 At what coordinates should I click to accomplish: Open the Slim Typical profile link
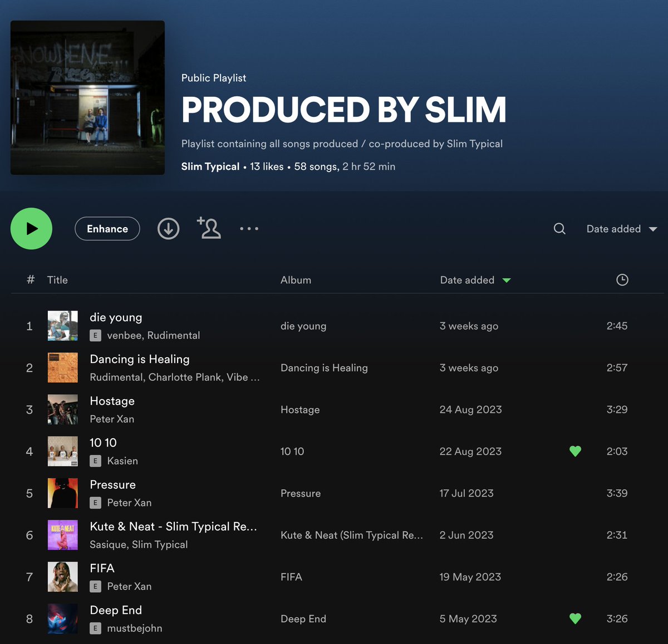(x=210, y=166)
